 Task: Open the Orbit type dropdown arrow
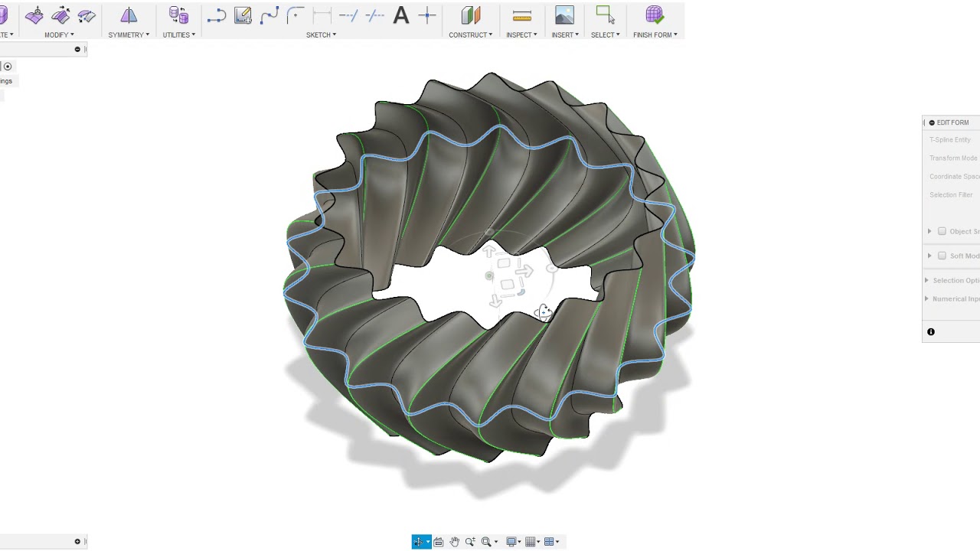click(427, 542)
